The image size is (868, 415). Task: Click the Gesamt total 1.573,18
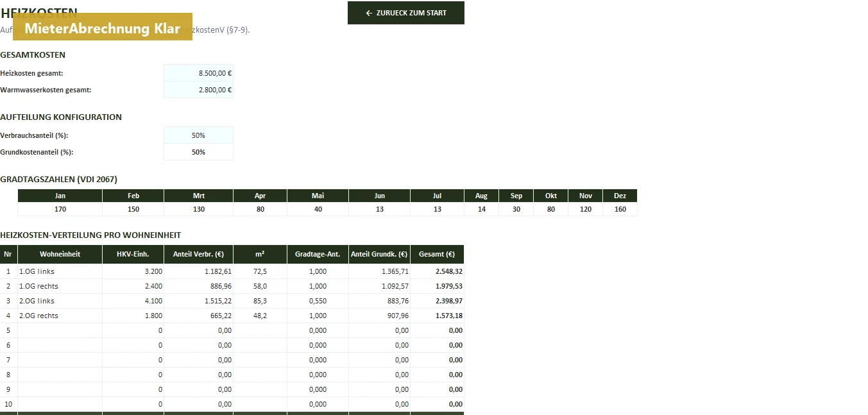[438, 316]
